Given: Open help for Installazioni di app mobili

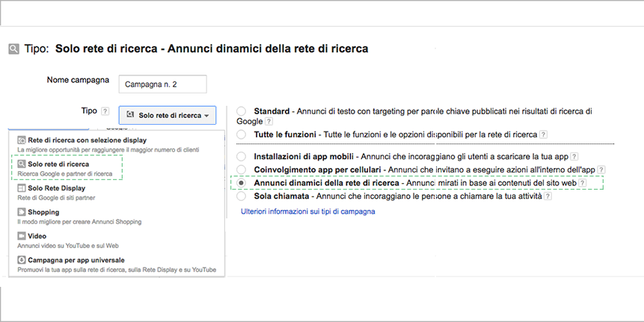Looking at the screenshot, I should pos(574,156).
